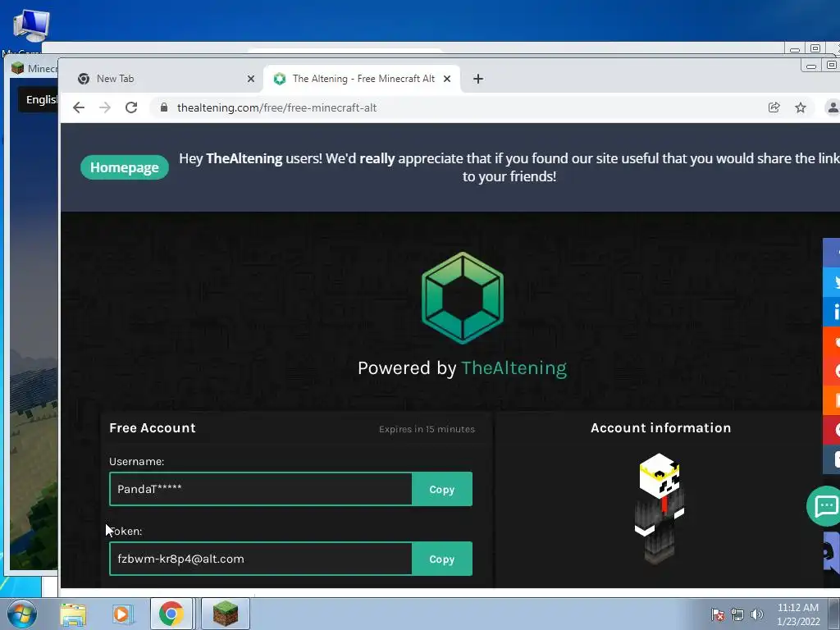Click the Account information heading
The width and height of the screenshot is (840, 630).
point(661,428)
